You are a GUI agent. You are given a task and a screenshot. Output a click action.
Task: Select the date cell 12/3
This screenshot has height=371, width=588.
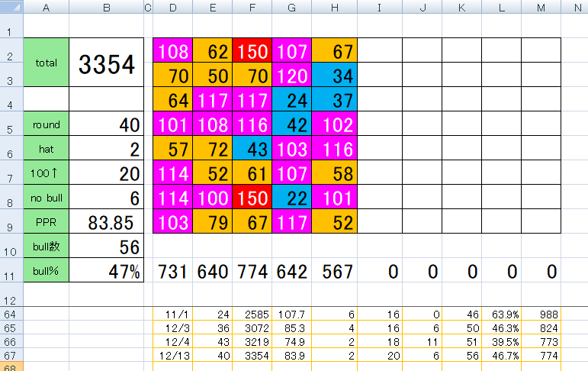click(173, 327)
